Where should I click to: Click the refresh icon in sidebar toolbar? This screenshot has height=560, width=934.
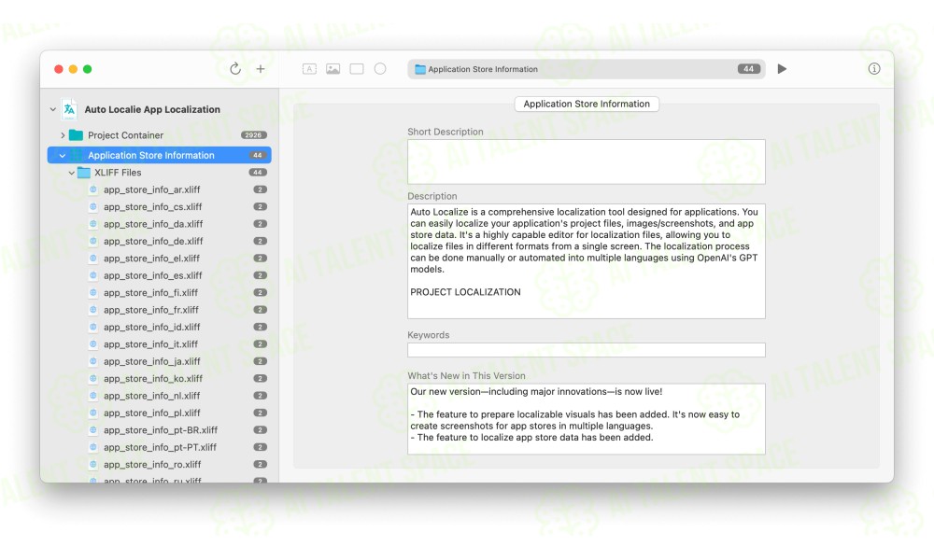coord(235,69)
